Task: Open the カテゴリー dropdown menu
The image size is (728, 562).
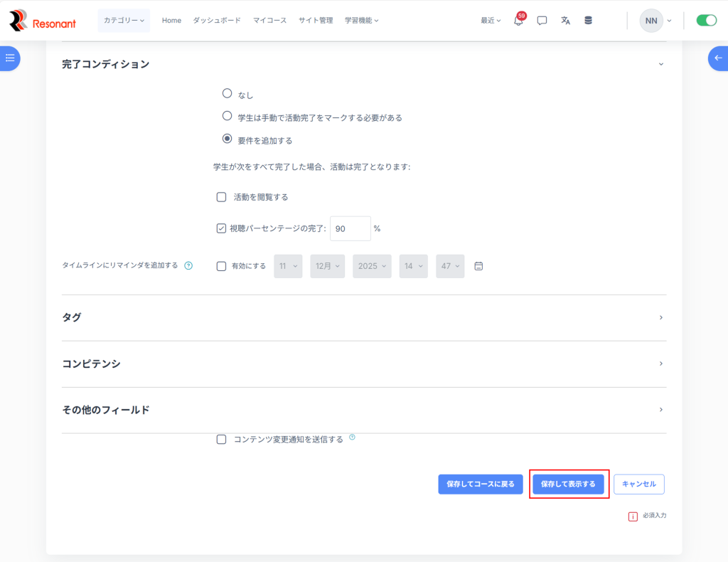Action: (x=124, y=21)
